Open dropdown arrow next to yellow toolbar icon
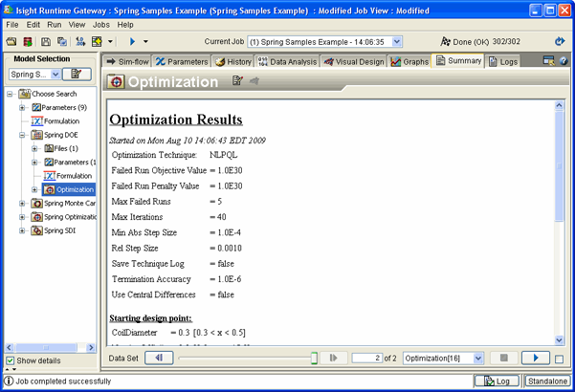The width and height of the screenshot is (575, 392). (x=110, y=42)
